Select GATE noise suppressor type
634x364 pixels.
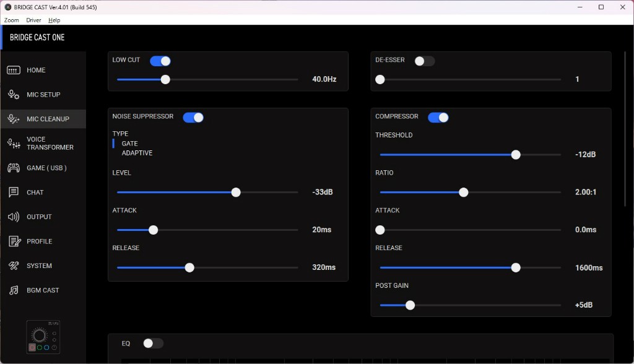click(x=130, y=144)
